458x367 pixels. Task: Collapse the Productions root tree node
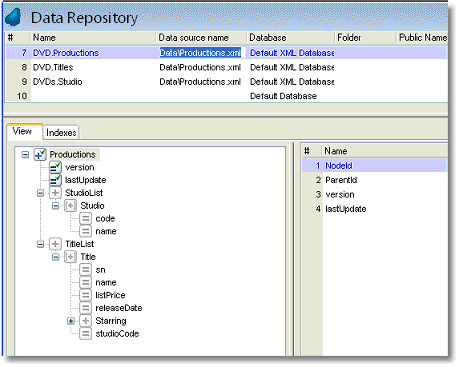[x=25, y=155]
